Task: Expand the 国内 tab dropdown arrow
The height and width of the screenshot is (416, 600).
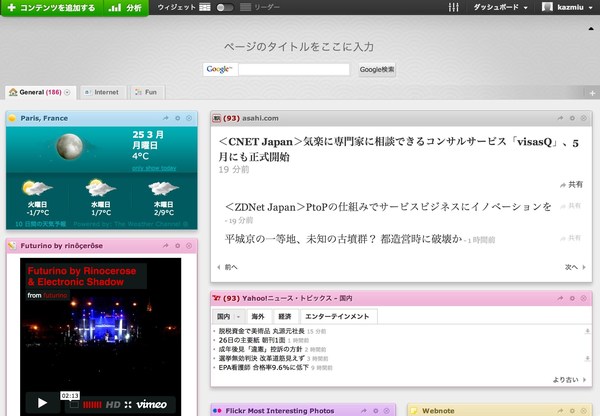Action: coord(238,317)
